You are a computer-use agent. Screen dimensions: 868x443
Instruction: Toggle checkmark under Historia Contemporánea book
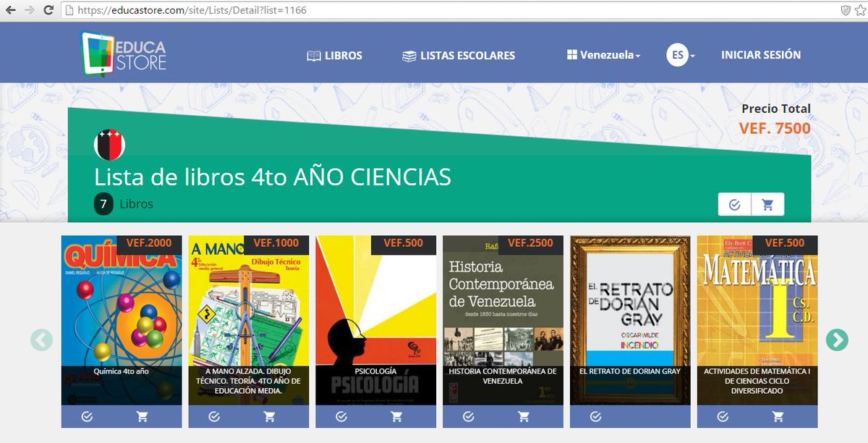coord(469,416)
